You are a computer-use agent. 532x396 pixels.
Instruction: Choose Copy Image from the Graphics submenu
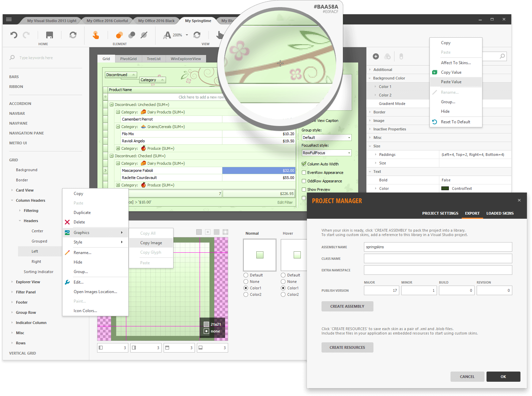[151, 243]
